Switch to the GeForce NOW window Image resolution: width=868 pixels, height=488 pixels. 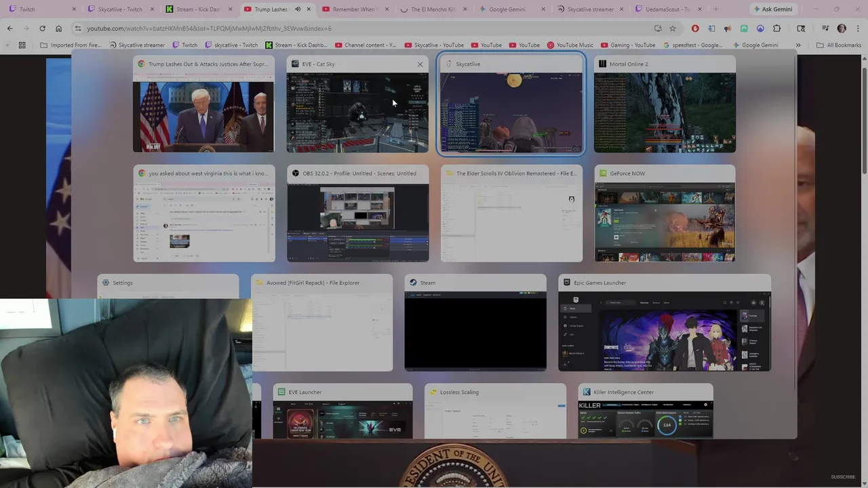[665, 213]
